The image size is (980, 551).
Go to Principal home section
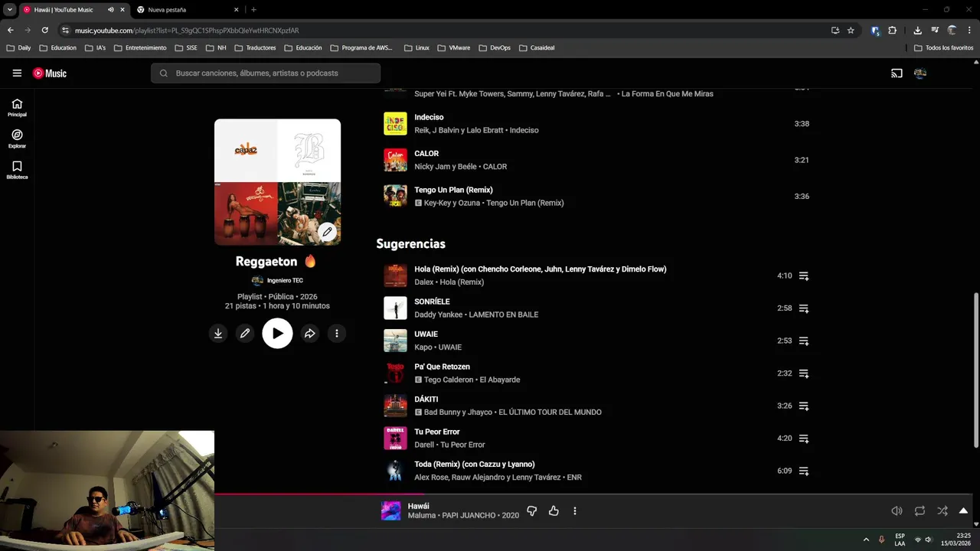tap(17, 107)
